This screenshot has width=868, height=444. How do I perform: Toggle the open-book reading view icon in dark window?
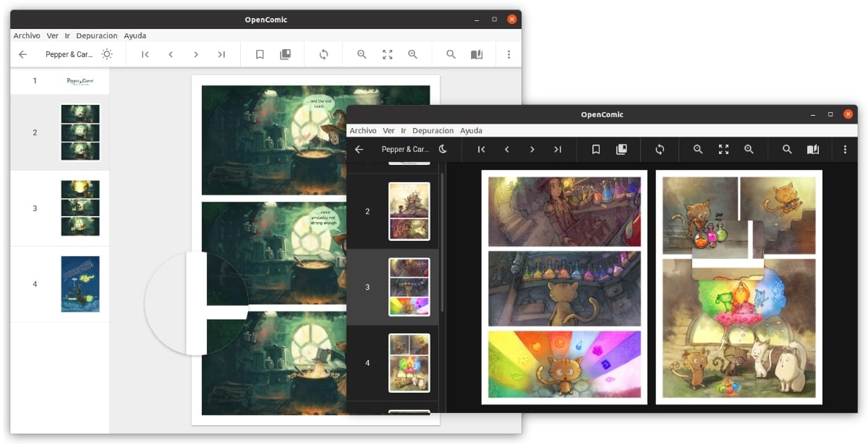[x=813, y=149]
